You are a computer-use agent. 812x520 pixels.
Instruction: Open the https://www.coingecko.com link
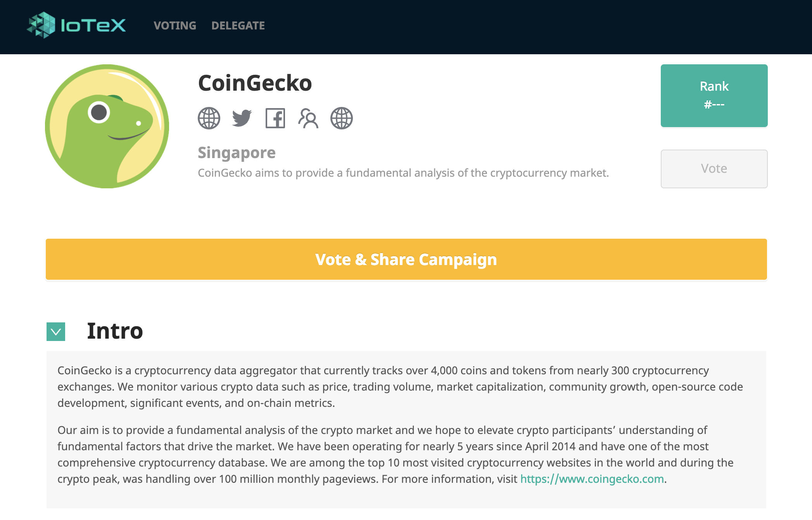[592, 479]
